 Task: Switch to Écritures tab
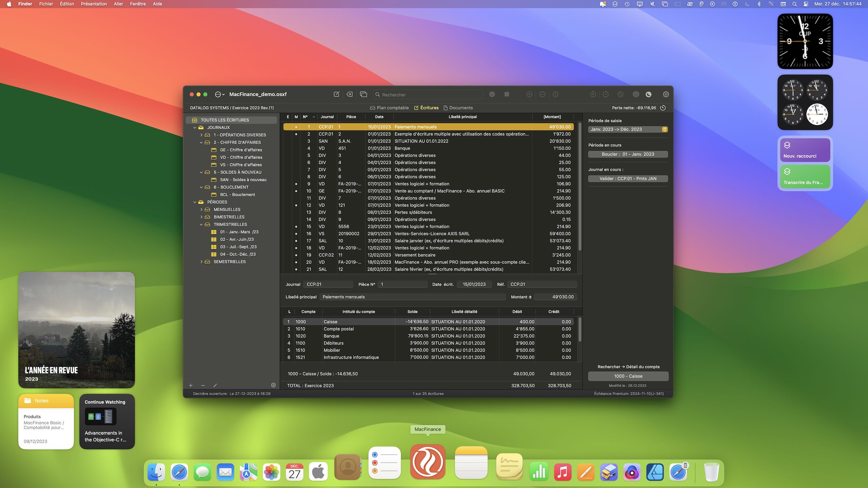pos(426,108)
